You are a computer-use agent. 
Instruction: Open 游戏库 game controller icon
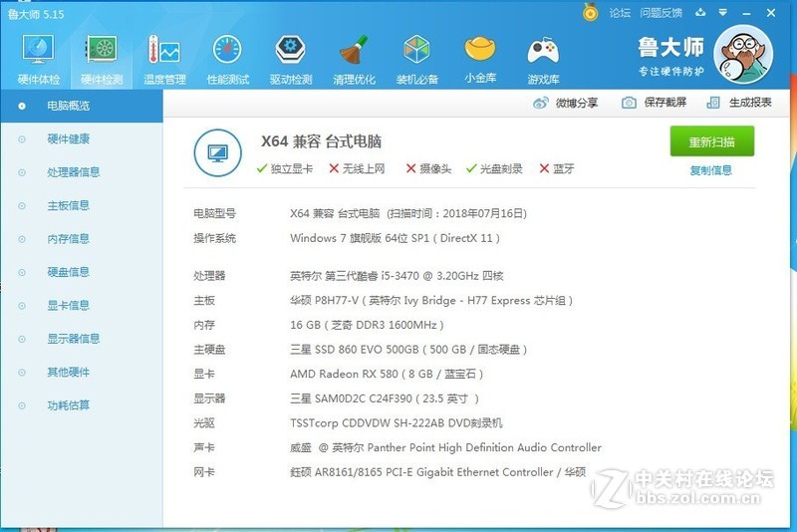[x=543, y=59]
